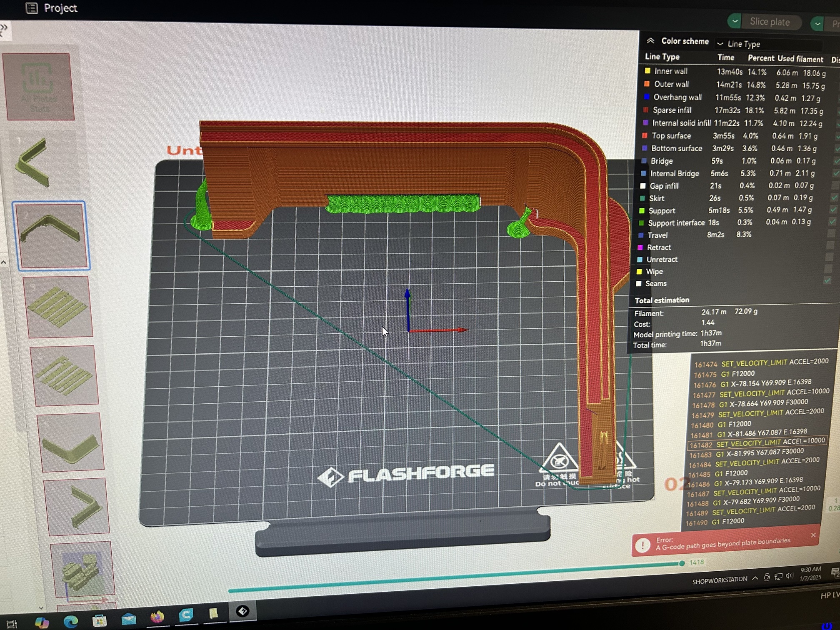Select the currently highlighted plate 2 thumbnail

pyautogui.click(x=51, y=235)
